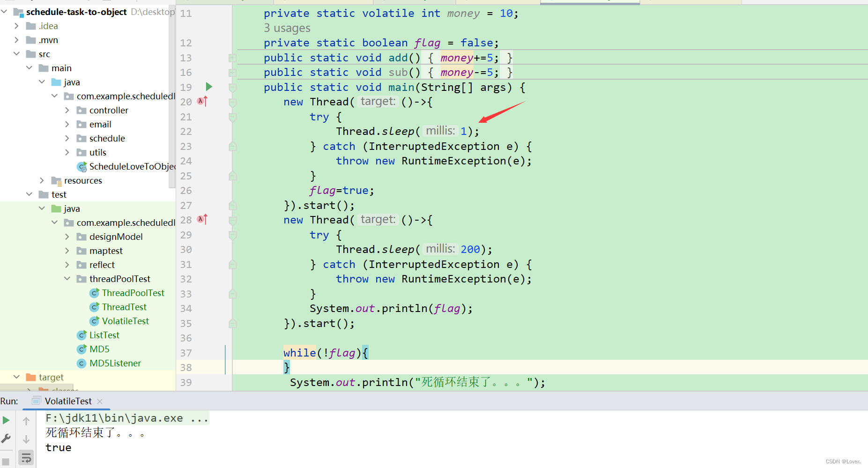Screen dimensions: 868x468
Task: Collapse the test folder
Action: tap(30, 194)
